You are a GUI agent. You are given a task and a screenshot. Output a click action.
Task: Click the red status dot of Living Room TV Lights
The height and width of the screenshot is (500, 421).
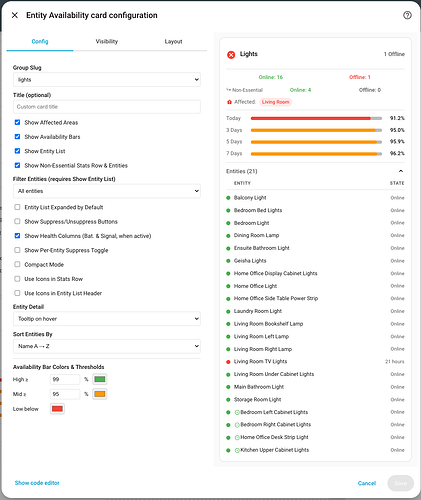click(228, 362)
